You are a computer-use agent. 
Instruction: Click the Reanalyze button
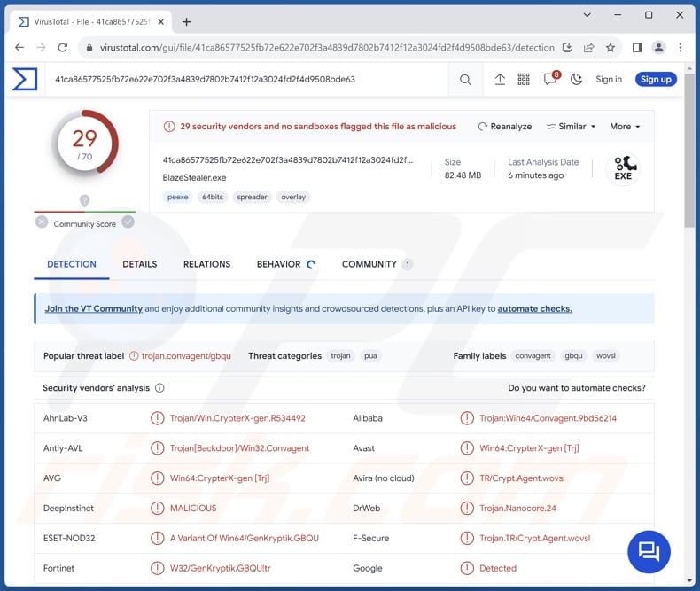[x=505, y=127]
